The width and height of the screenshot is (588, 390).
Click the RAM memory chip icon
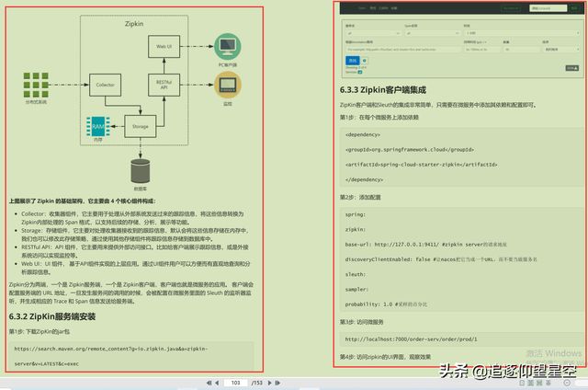(x=98, y=127)
